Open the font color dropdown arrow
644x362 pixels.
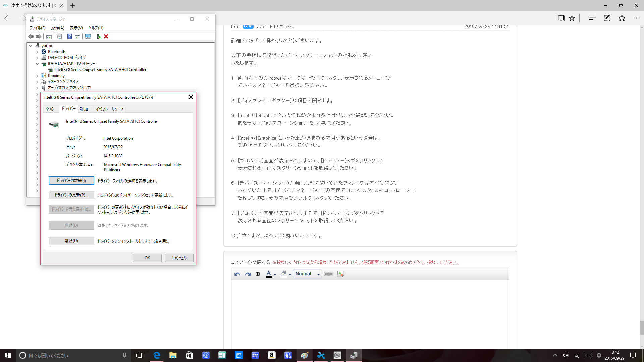pyautogui.click(x=275, y=274)
